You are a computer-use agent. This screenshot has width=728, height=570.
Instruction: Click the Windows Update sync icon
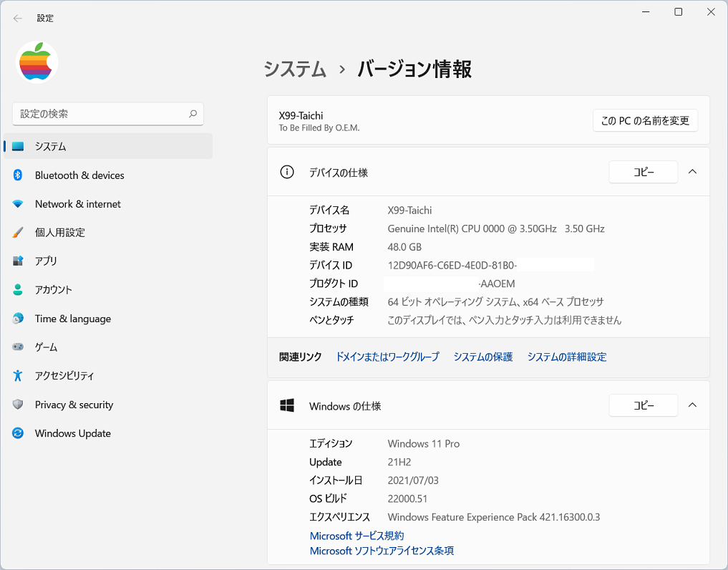18,433
